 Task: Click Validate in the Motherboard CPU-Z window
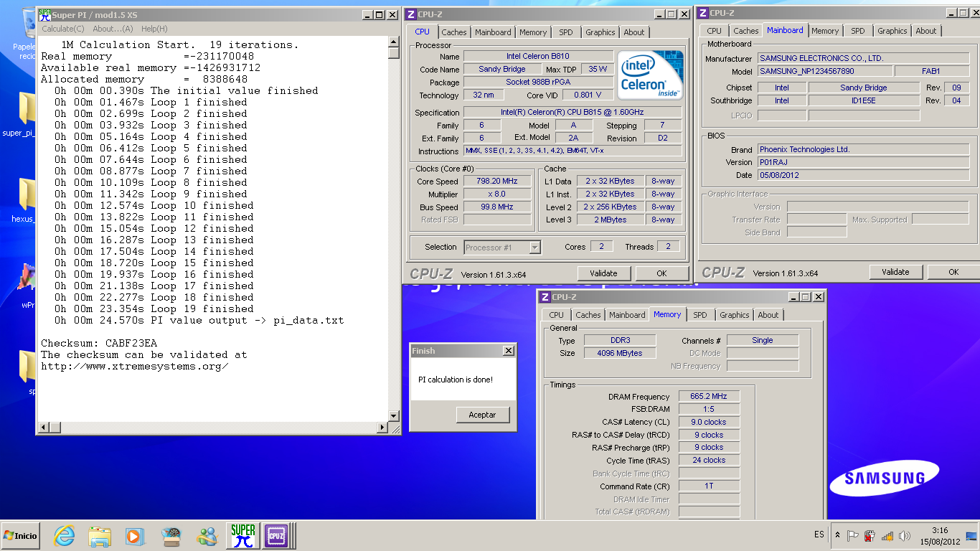tap(895, 272)
